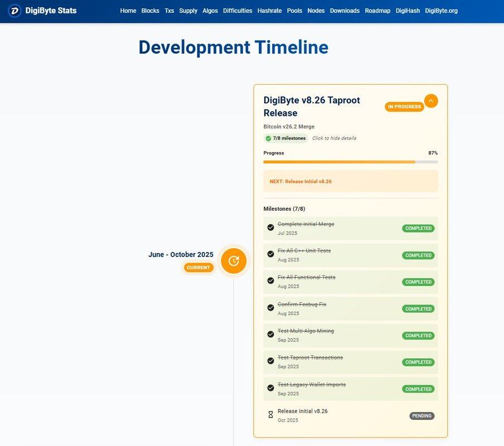Click COMPLETED badge for Test Taproot Transactions
The height and width of the screenshot is (446, 504).
point(418,362)
